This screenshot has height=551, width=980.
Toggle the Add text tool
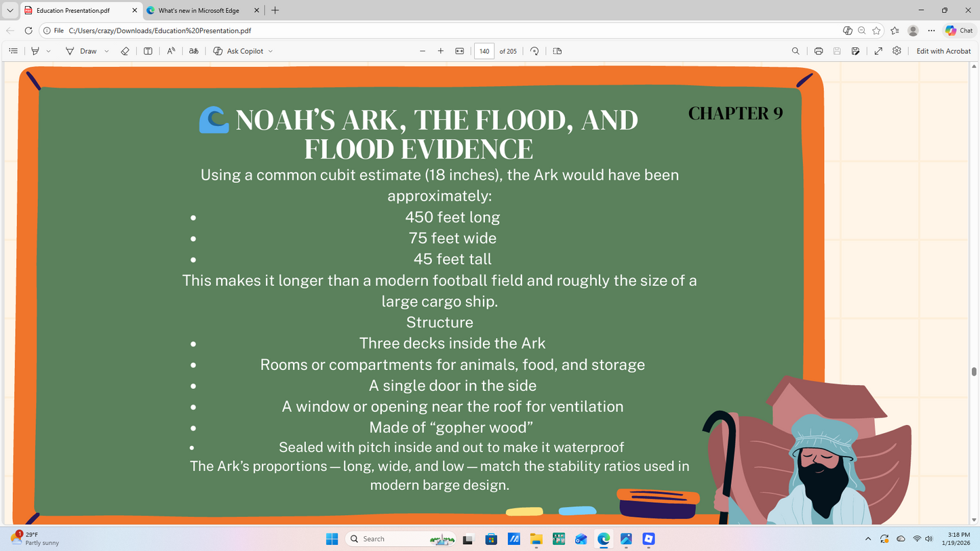click(148, 51)
